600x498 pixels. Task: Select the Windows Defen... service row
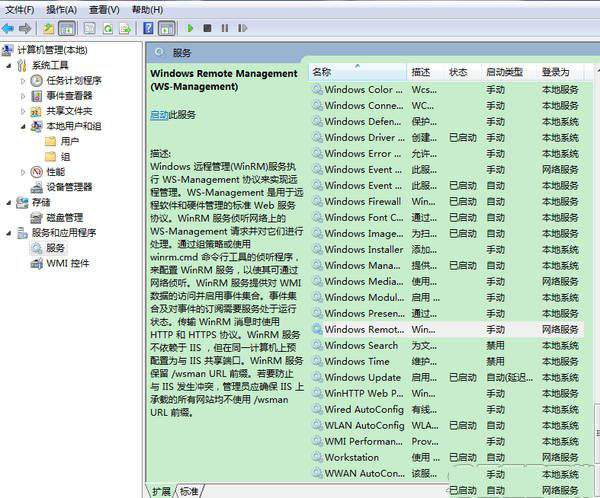[x=448, y=122]
